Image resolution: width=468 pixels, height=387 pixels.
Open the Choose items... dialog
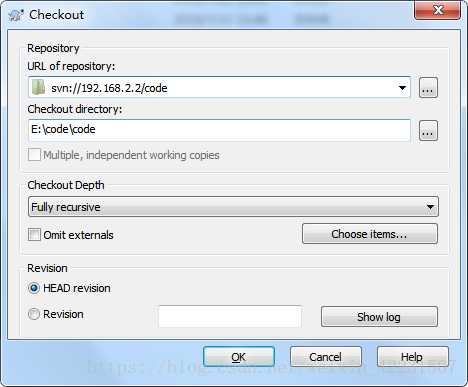coord(370,234)
